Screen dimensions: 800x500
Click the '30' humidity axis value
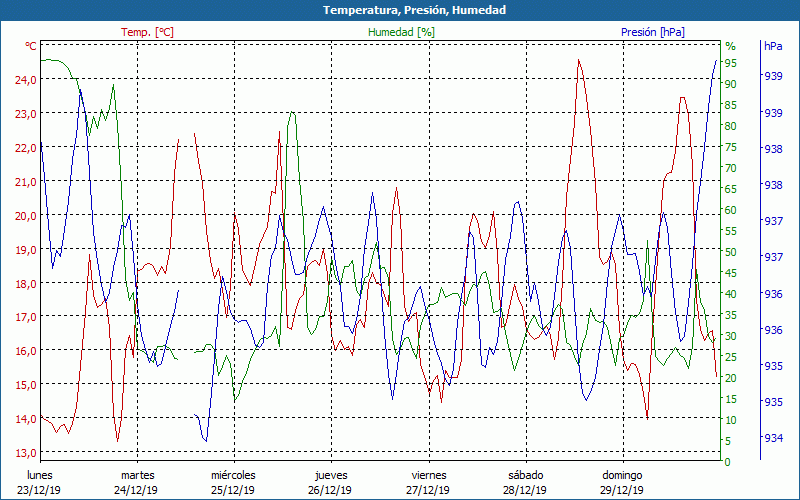(731, 336)
